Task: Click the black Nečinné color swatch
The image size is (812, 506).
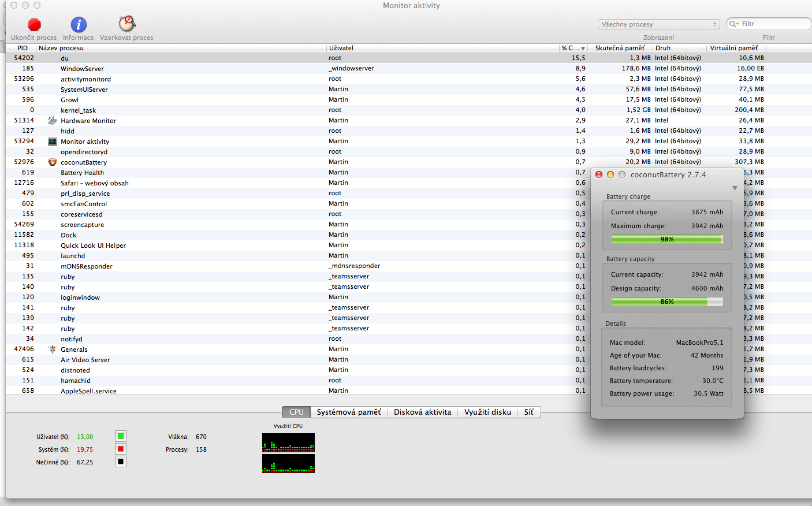Action: pos(121,462)
